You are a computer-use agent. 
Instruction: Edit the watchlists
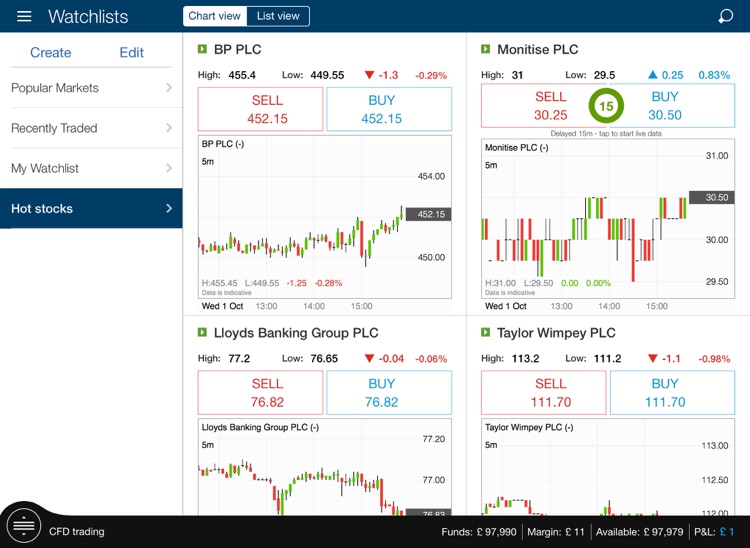[x=132, y=52]
